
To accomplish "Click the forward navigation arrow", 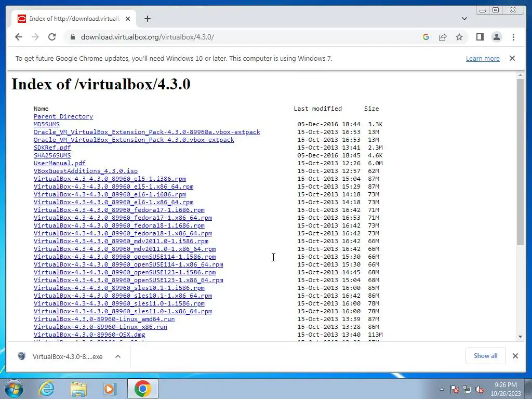I will point(35,37).
